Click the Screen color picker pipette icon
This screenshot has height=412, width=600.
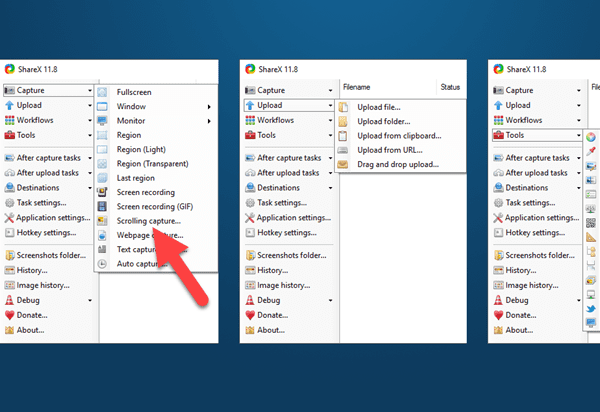(x=591, y=151)
